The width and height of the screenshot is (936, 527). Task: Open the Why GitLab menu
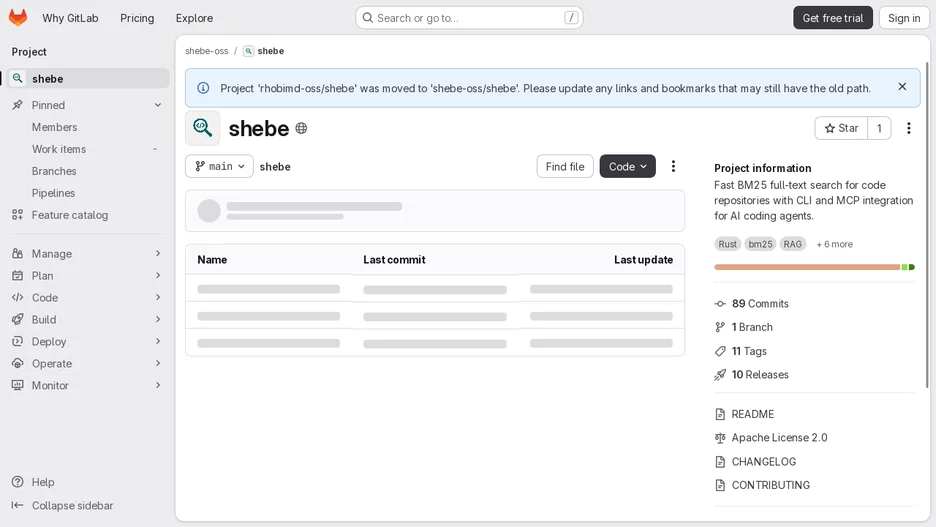click(70, 18)
